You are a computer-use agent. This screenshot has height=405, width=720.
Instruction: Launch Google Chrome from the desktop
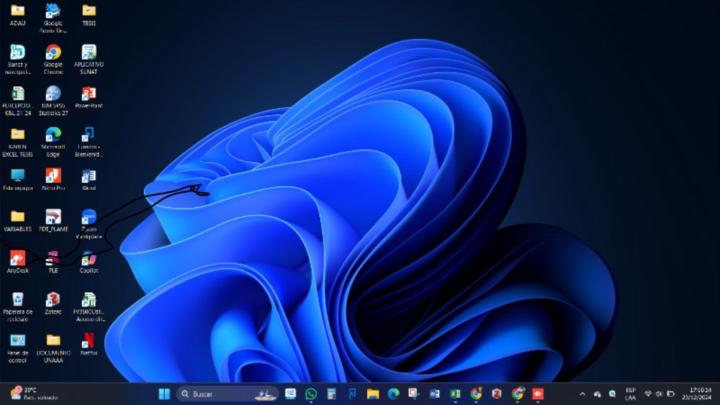(x=53, y=60)
